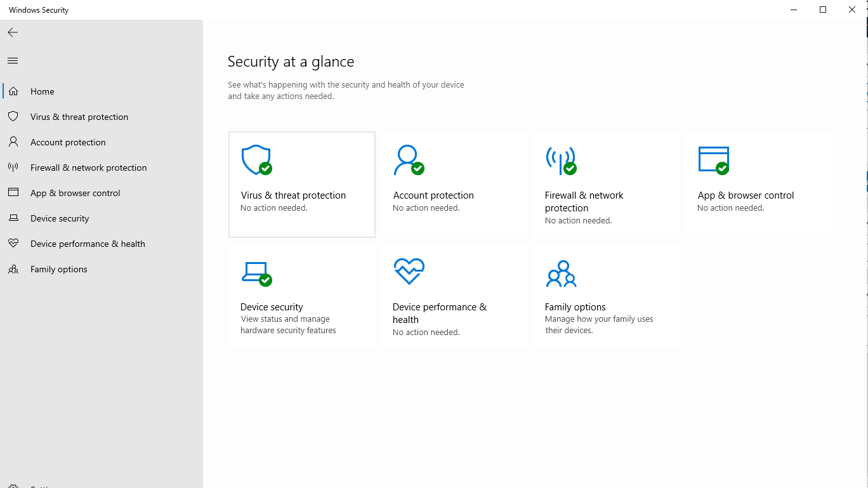868x488 pixels.
Task: Click the Device security laptop tile icon
Action: click(x=256, y=273)
